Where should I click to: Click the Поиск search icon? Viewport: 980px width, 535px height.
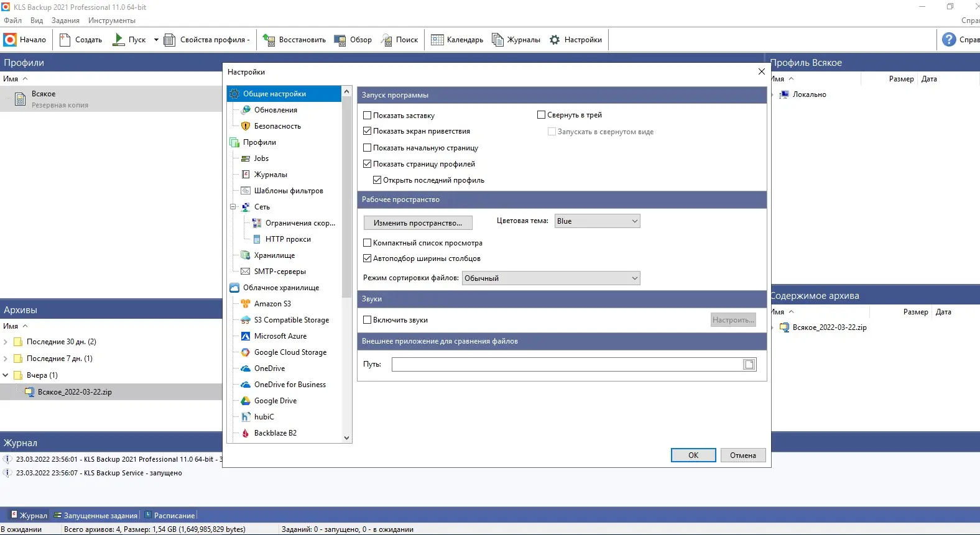click(386, 40)
